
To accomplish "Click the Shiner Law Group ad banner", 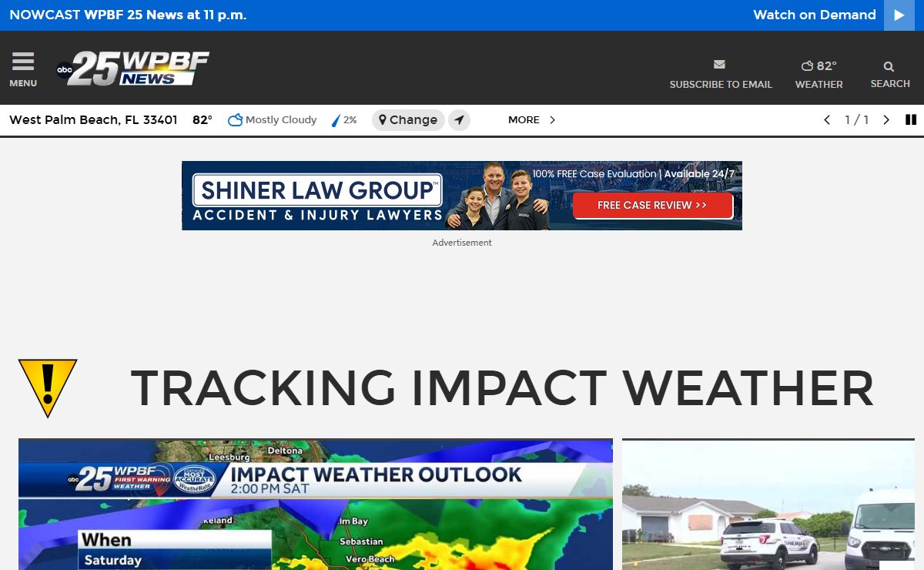I will (x=462, y=196).
